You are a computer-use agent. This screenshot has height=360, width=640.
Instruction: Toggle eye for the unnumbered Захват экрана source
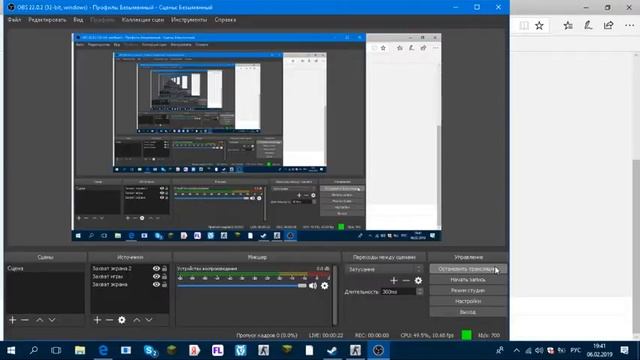pyautogui.click(x=156, y=284)
